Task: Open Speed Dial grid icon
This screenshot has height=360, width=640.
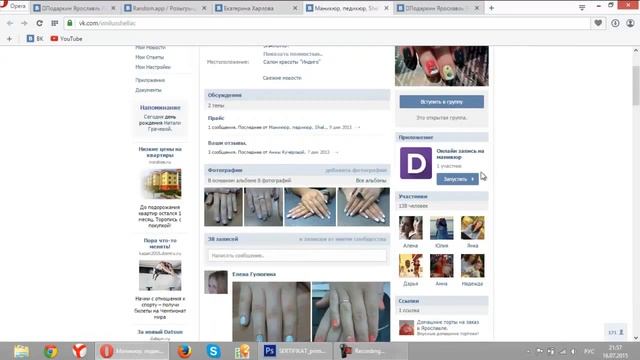Action: pos(54,23)
